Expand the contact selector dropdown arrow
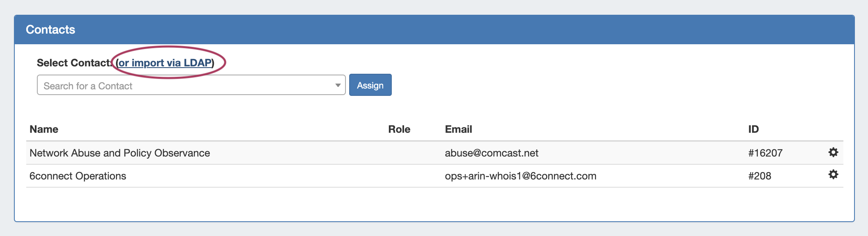 338,85
